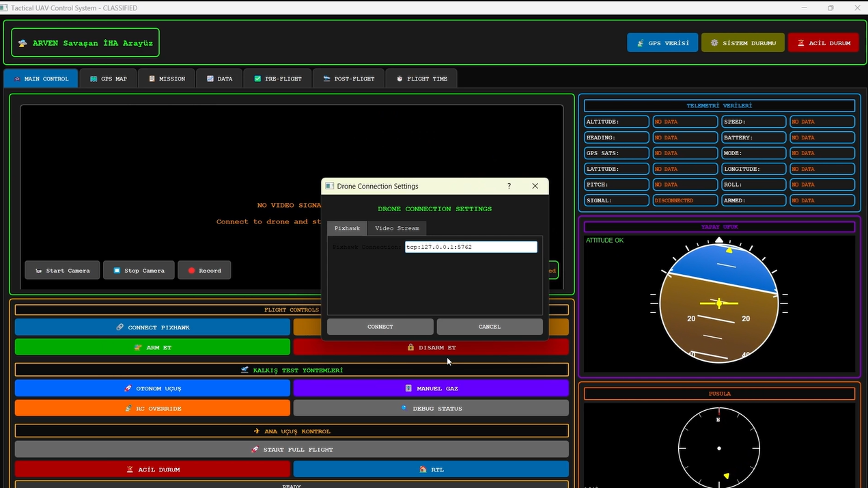
Task: Click the Pixhawk connection address field
Action: (x=471, y=247)
